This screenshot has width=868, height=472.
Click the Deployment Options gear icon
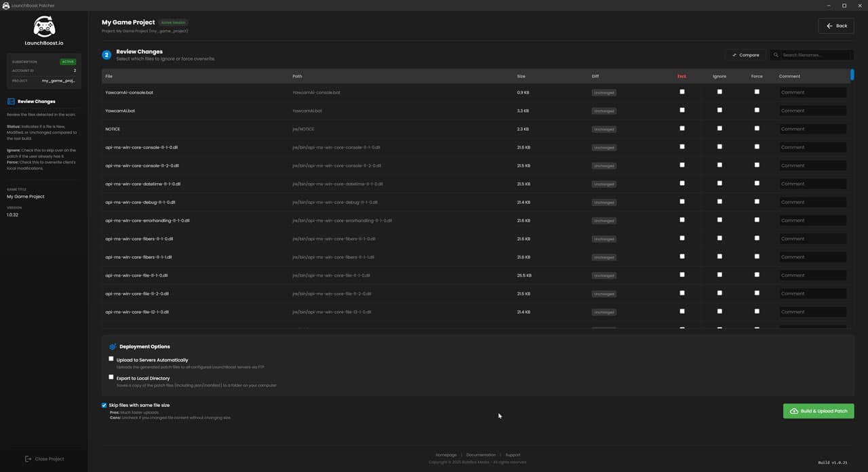pyautogui.click(x=113, y=347)
